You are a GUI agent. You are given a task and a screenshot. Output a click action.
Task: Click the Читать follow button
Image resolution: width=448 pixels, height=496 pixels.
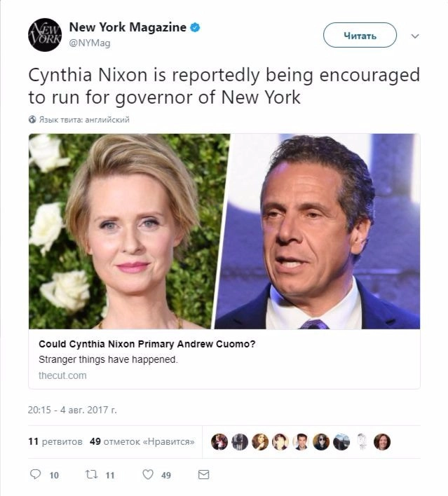[x=360, y=35]
